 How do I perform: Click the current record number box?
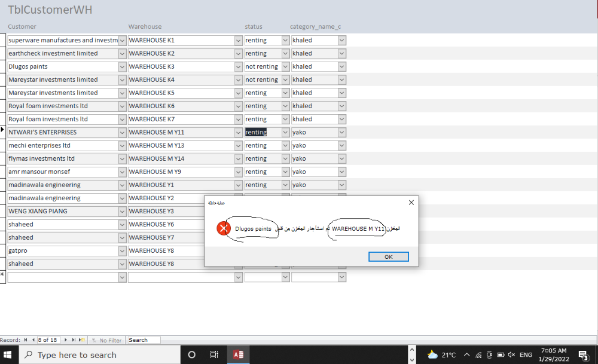(x=48, y=340)
